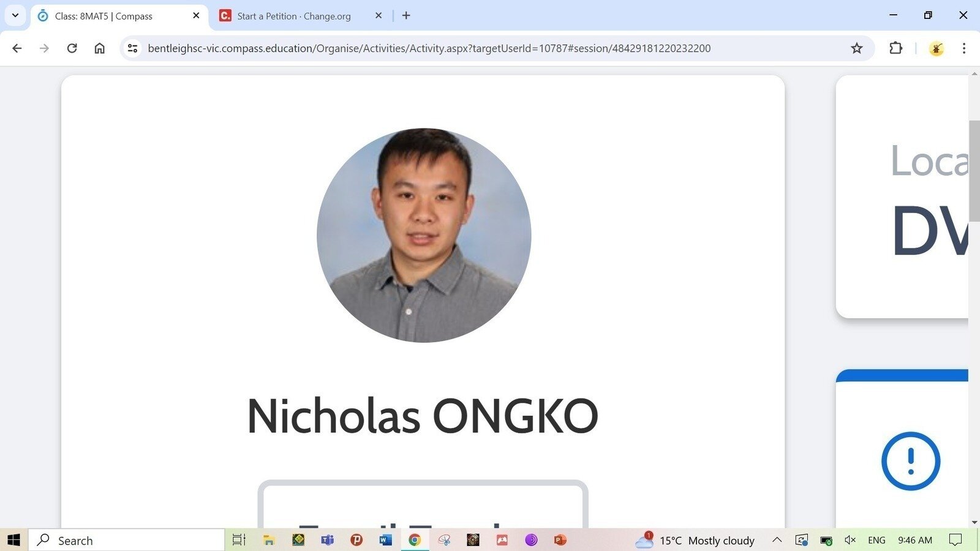Open Microsoft Word from the taskbar
This screenshot has width=980, height=551.
[x=385, y=540]
